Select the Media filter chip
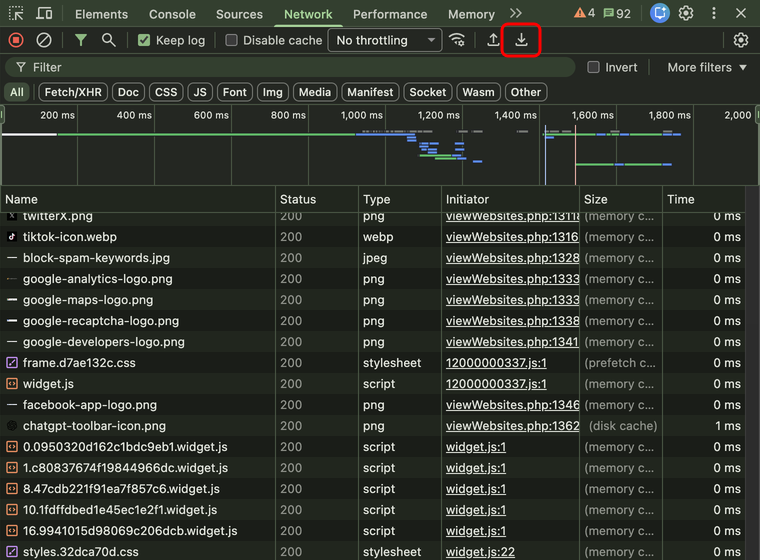The width and height of the screenshot is (760, 560). pyautogui.click(x=315, y=92)
